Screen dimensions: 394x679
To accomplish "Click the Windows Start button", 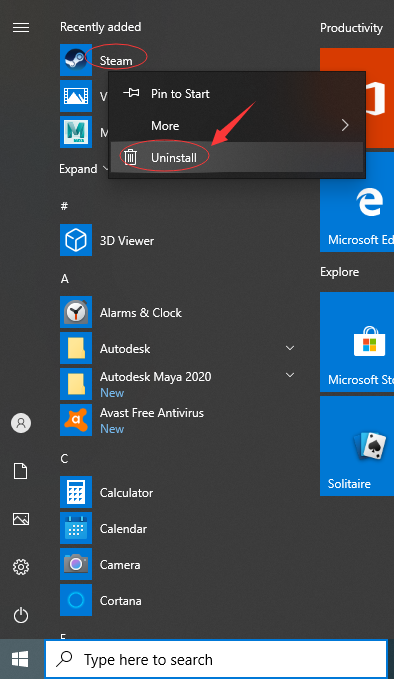I will pos(20,659).
